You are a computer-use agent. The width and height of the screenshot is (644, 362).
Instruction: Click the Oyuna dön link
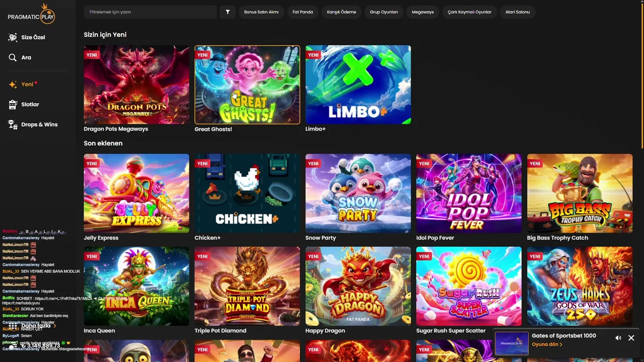[x=547, y=344]
